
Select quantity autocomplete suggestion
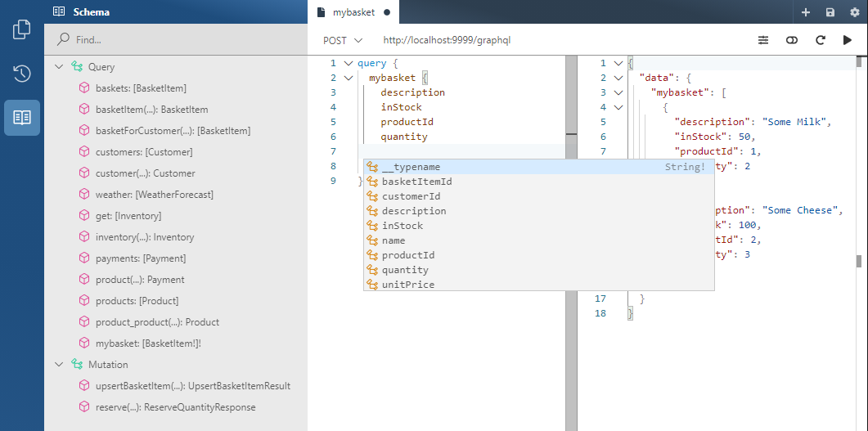538,270
